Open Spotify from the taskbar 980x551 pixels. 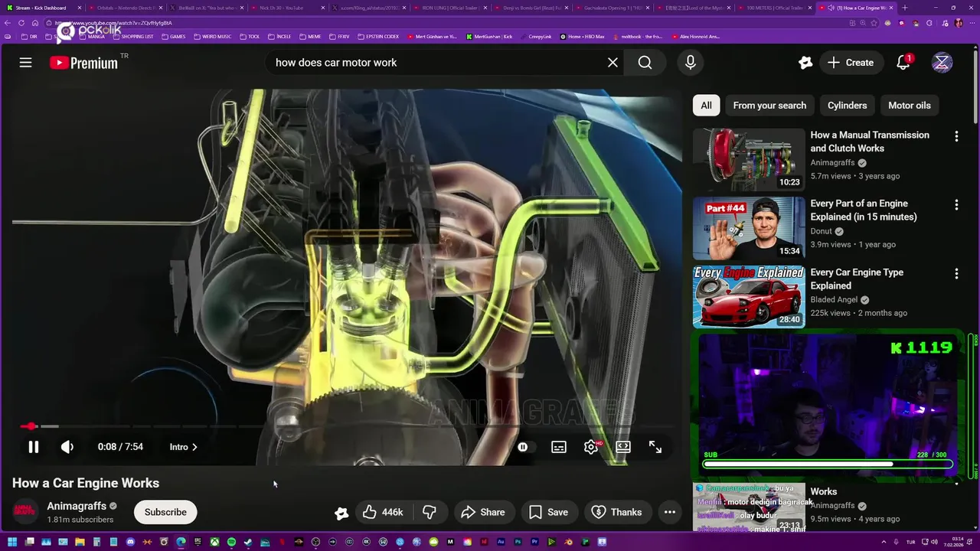click(x=231, y=542)
